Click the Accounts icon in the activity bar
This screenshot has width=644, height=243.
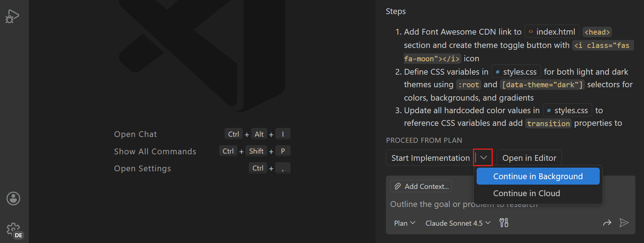pyautogui.click(x=13, y=198)
